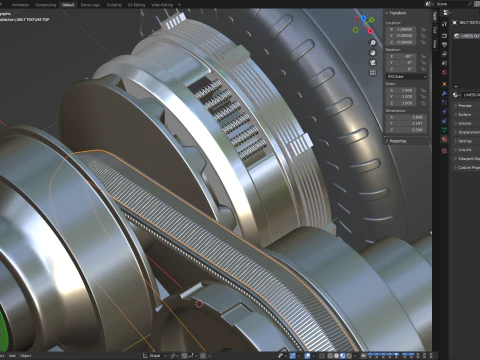
Task: Expand the material Volume panel
Action: [464, 123]
